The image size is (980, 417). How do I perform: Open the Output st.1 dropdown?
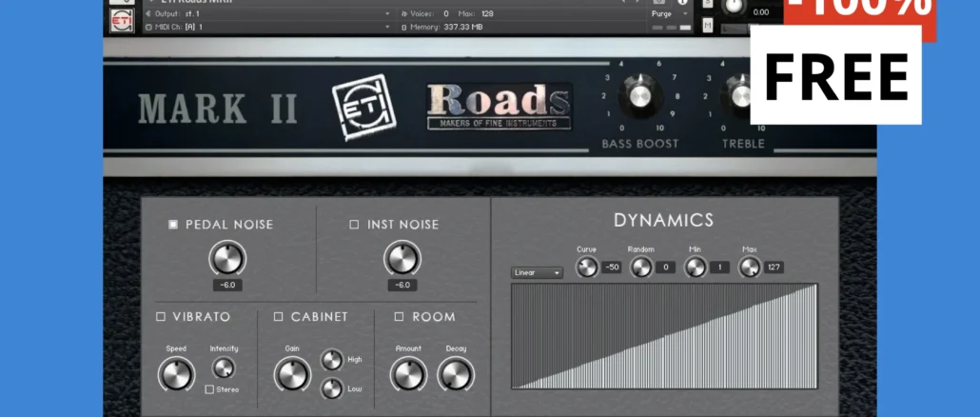[268, 13]
